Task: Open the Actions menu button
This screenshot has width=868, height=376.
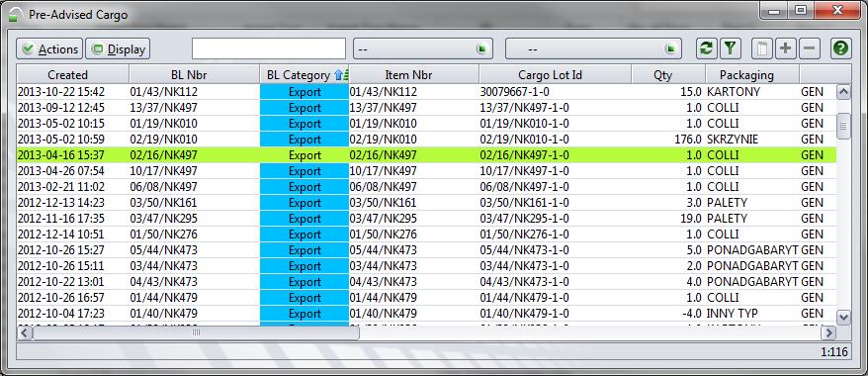Action: pyautogui.click(x=49, y=48)
